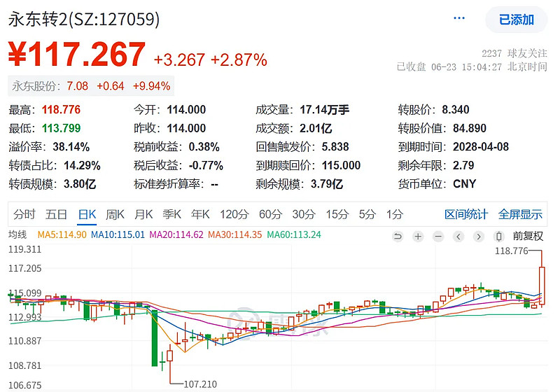The width and height of the screenshot is (560, 392).
Task: Switch to the 30分 interval tab
Action: 304,215
